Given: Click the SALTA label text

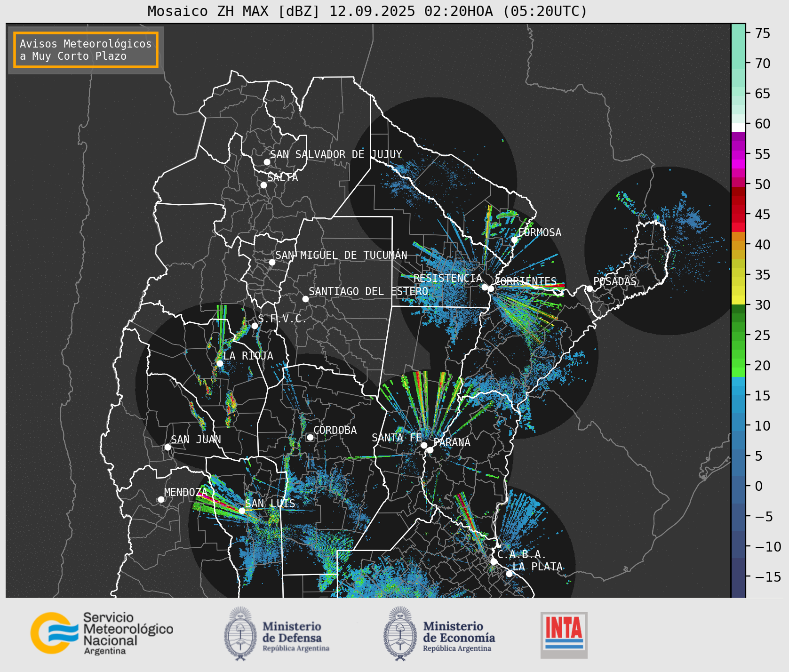Looking at the screenshot, I should [x=283, y=177].
